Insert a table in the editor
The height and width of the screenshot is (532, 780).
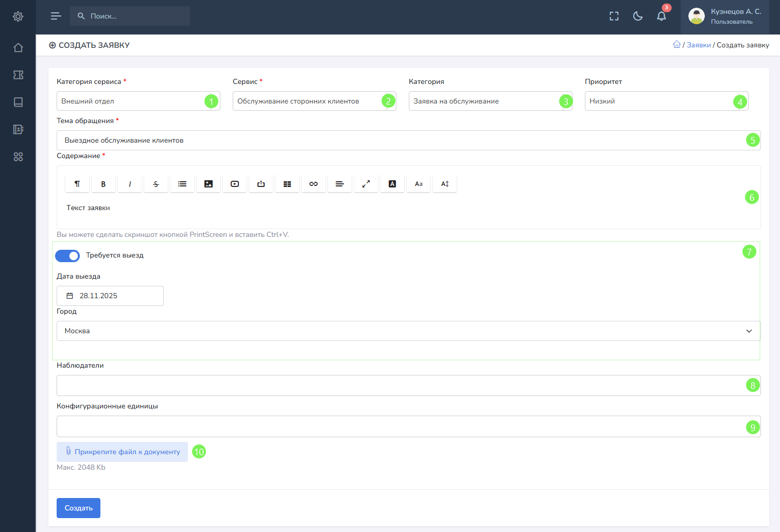click(x=287, y=184)
